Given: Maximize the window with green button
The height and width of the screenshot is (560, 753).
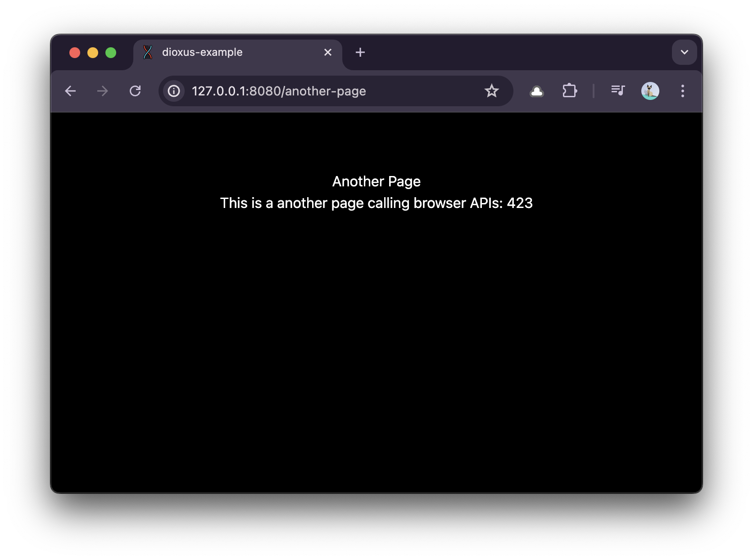Looking at the screenshot, I should tap(111, 53).
